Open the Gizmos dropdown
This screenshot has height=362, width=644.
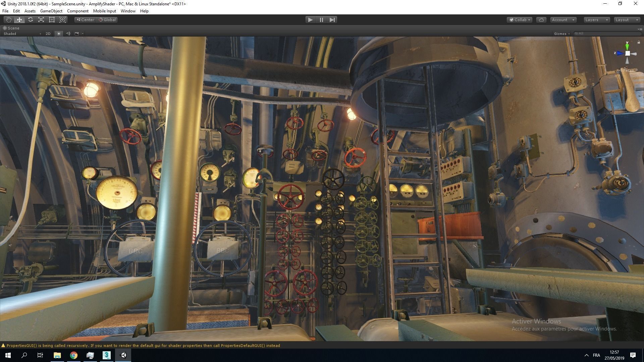pyautogui.click(x=562, y=34)
